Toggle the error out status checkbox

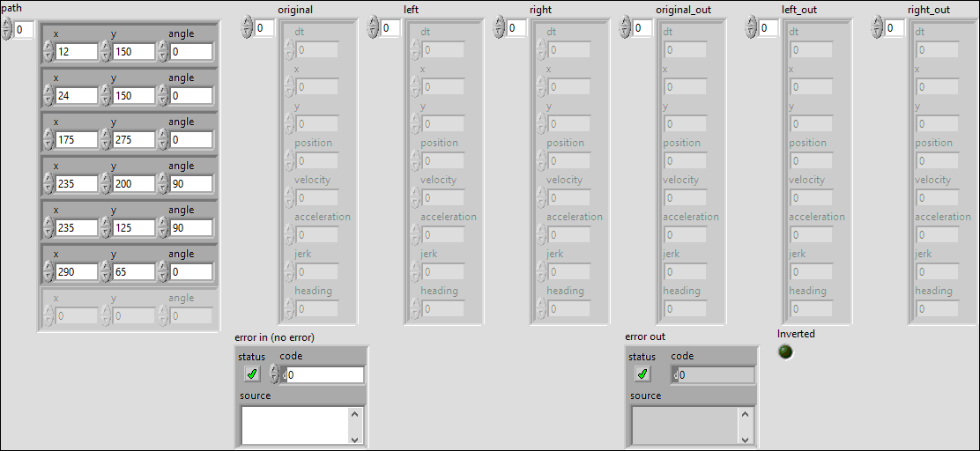pyautogui.click(x=642, y=374)
